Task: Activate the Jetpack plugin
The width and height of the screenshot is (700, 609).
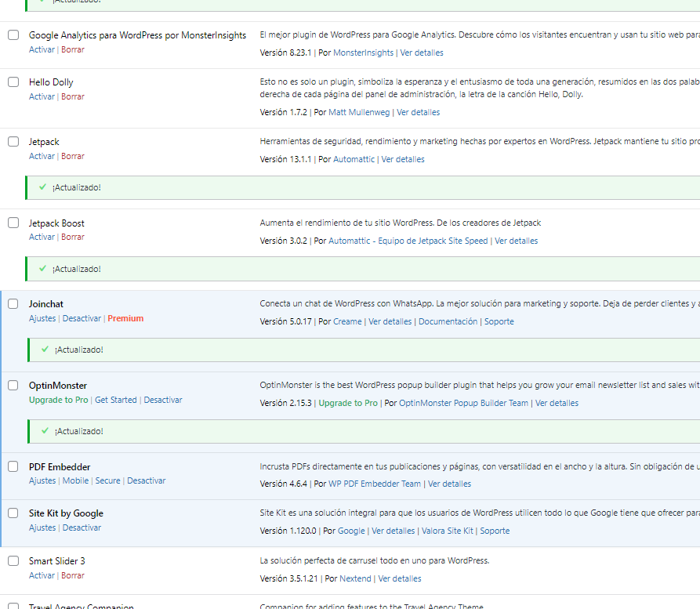Action: [x=42, y=156]
